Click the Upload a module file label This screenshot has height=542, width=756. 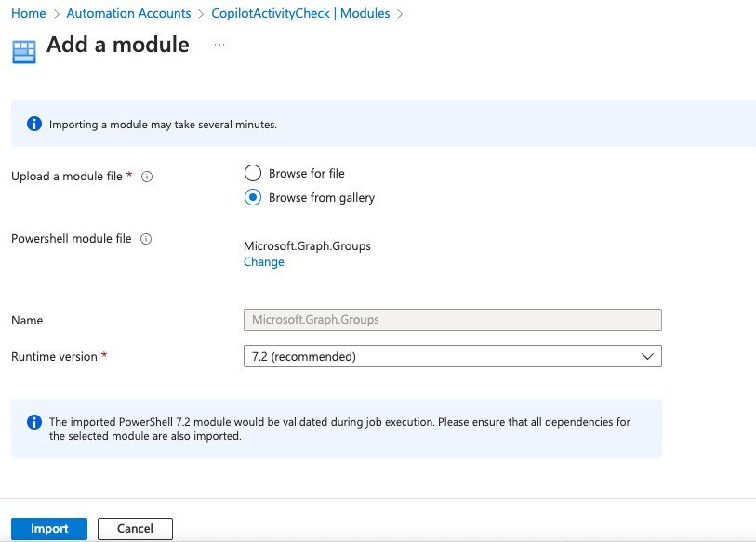[66, 177]
